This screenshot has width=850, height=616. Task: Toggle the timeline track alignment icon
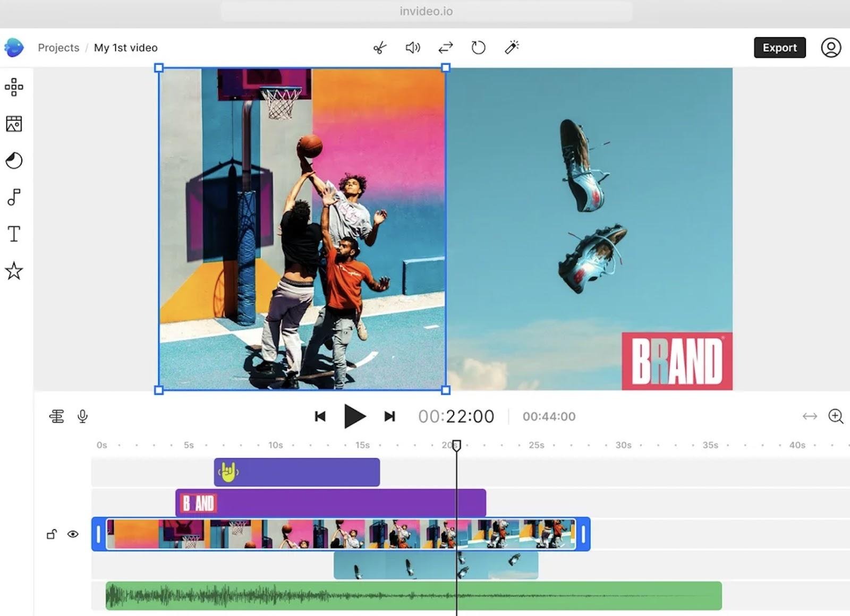point(57,416)
